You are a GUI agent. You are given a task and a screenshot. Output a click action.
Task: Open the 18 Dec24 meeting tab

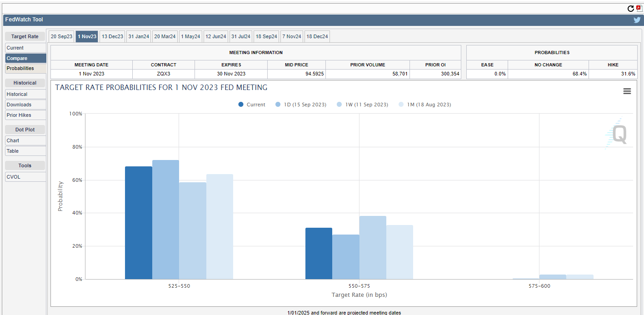317,37
